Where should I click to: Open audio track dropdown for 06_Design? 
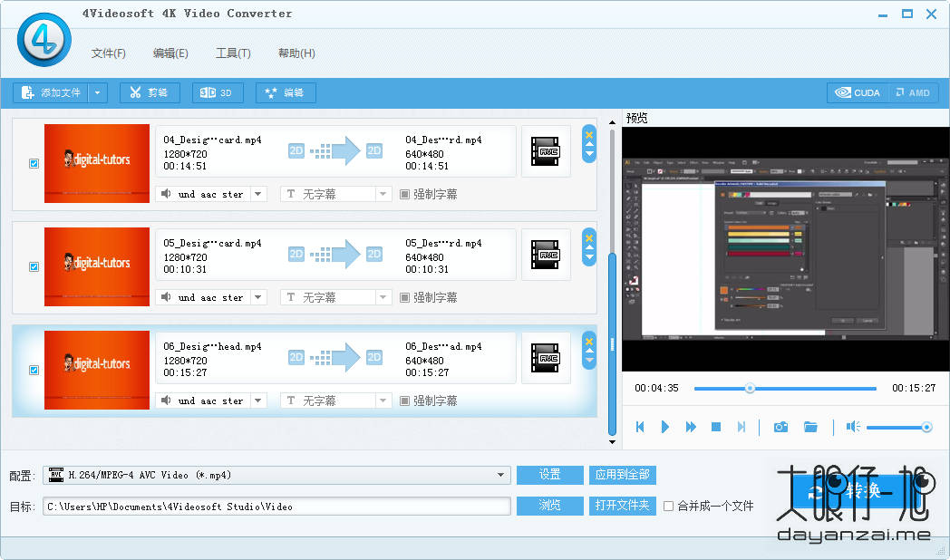pos(258,401)
